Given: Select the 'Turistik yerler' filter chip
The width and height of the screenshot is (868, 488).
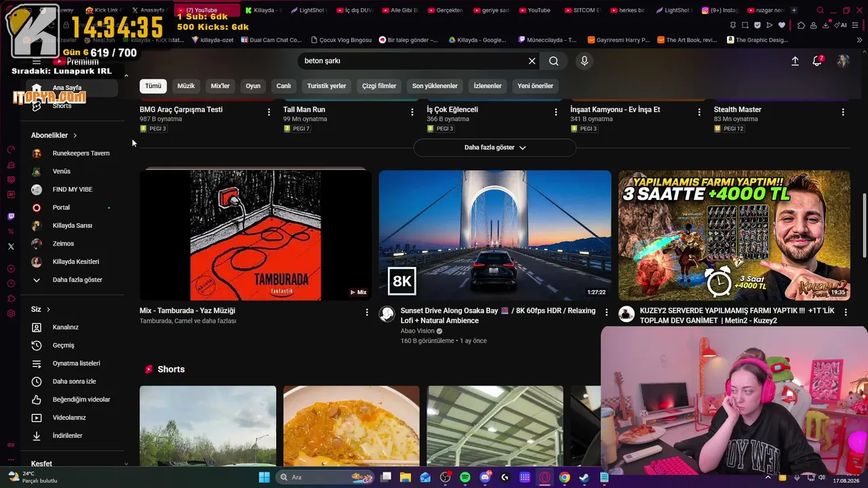Looking at the screenshot, I should 327,86.
